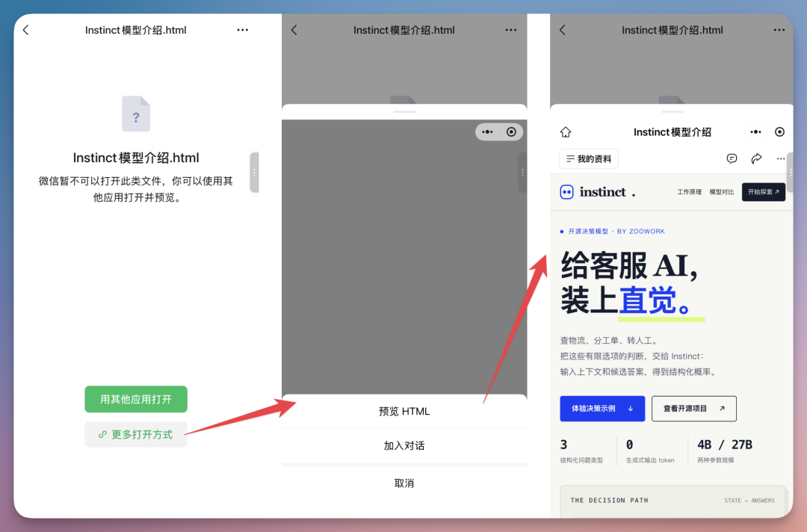Click the comment bubble icon
This screenshot has height=532, width=807.
pos(732,159)
